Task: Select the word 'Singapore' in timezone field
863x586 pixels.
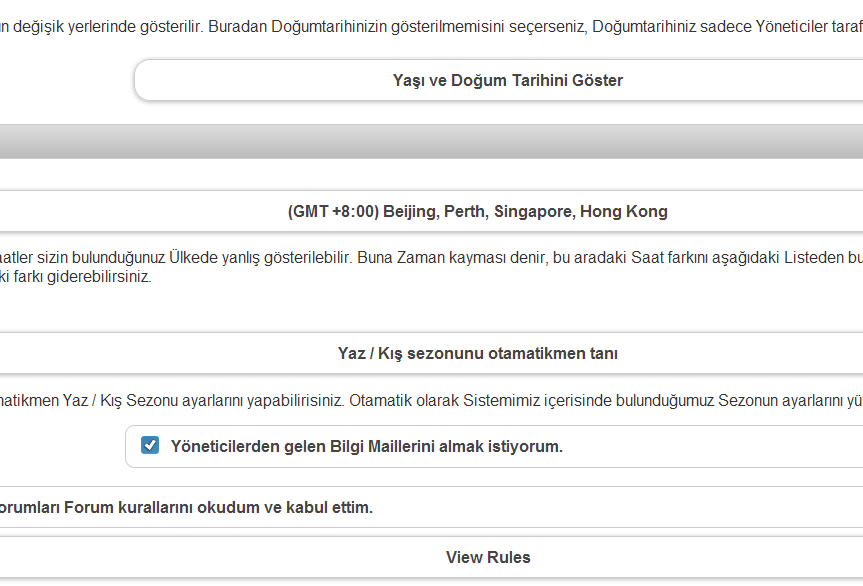Action: (533, 212)
